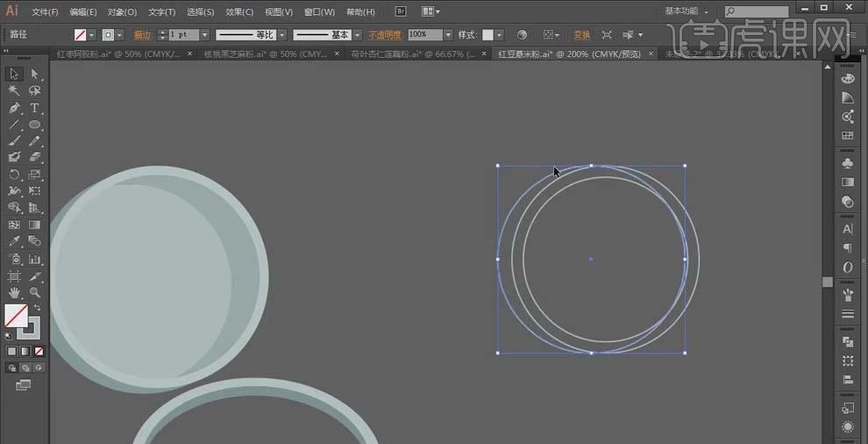The width and height of the screenshot is (868, 444).
Task: Select the Pencil tool
Action: point(35,140)
